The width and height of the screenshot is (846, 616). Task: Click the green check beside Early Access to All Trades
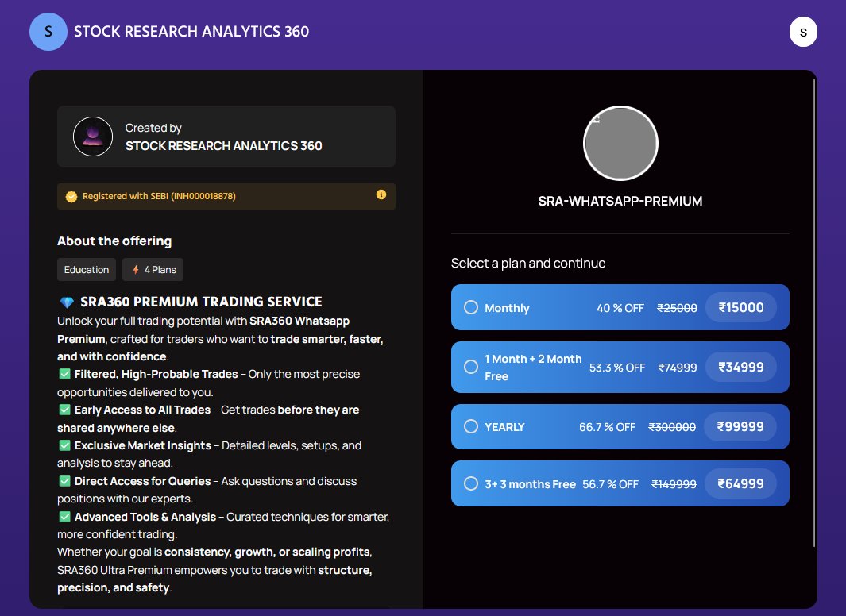(x=65, y=410)
